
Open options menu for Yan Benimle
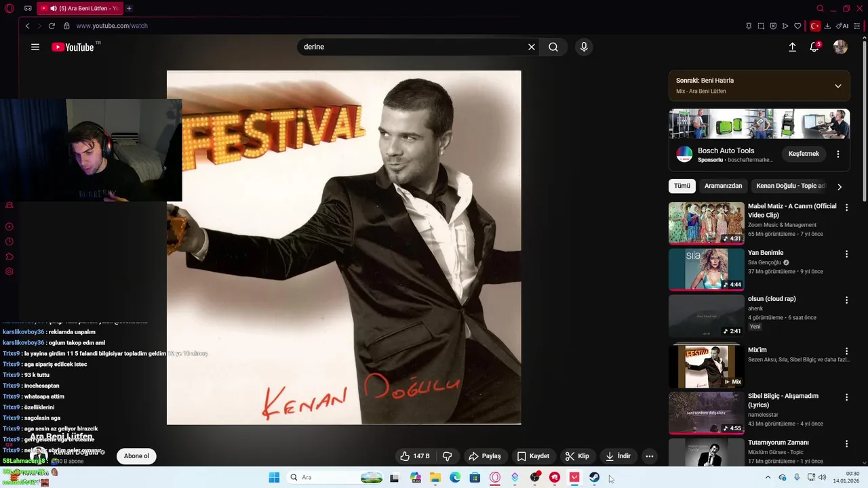click(x=846, y=254)
